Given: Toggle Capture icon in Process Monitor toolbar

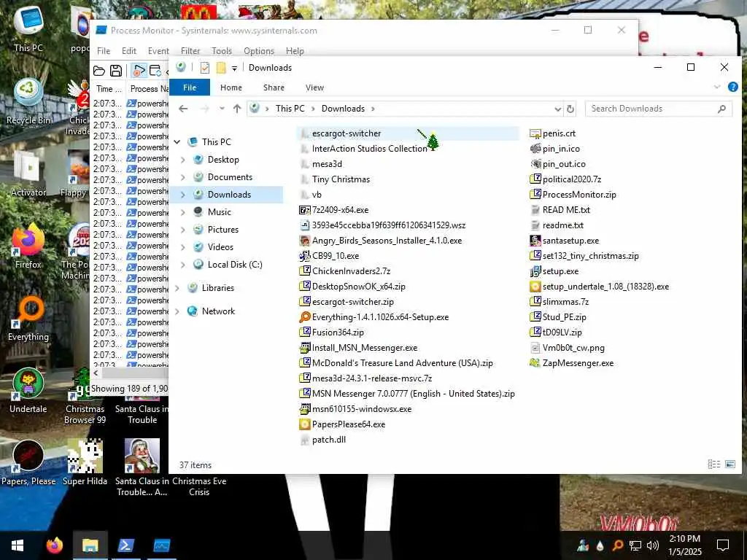Looking at the screenshot, I should click(139, 71).
